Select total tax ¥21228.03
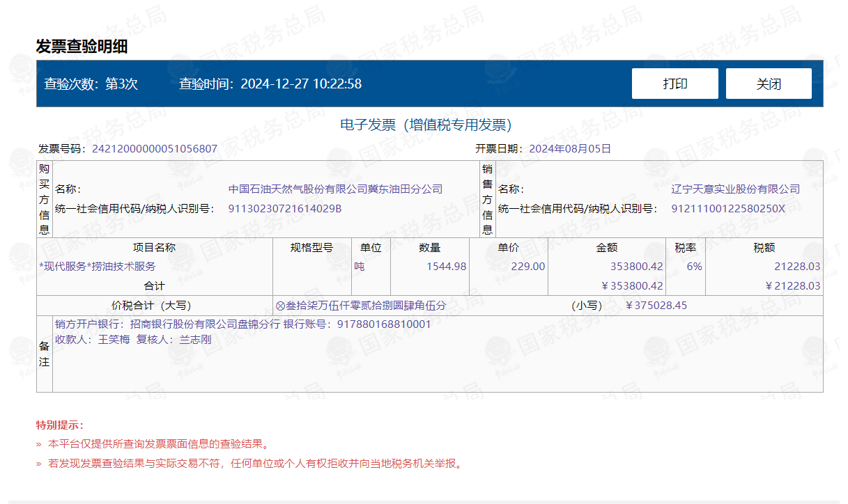Image resolution: width=848 pixels, height=504 pixels. tap(793, 285)
